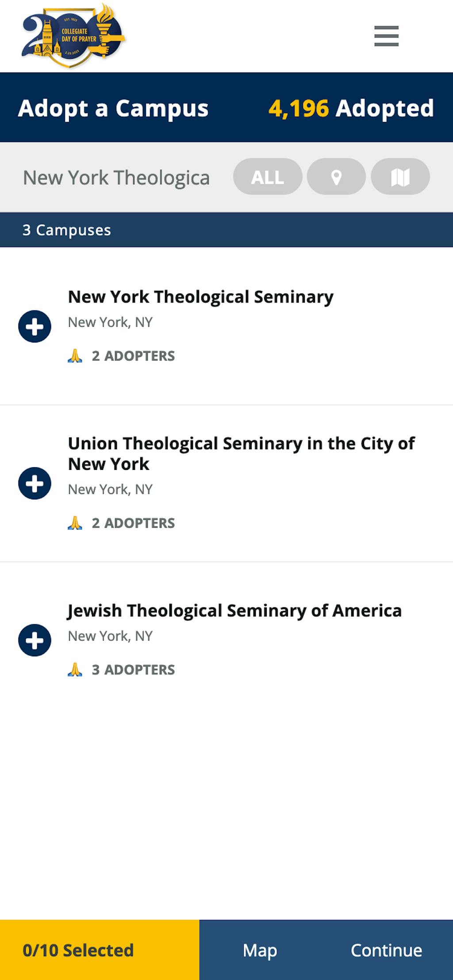Show the 0/10 Selected list
The image size is (453, 980).
point(78,950)
